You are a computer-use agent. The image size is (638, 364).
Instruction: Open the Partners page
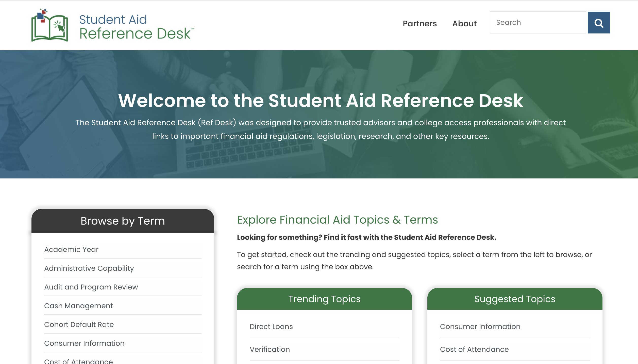[420, 23]
